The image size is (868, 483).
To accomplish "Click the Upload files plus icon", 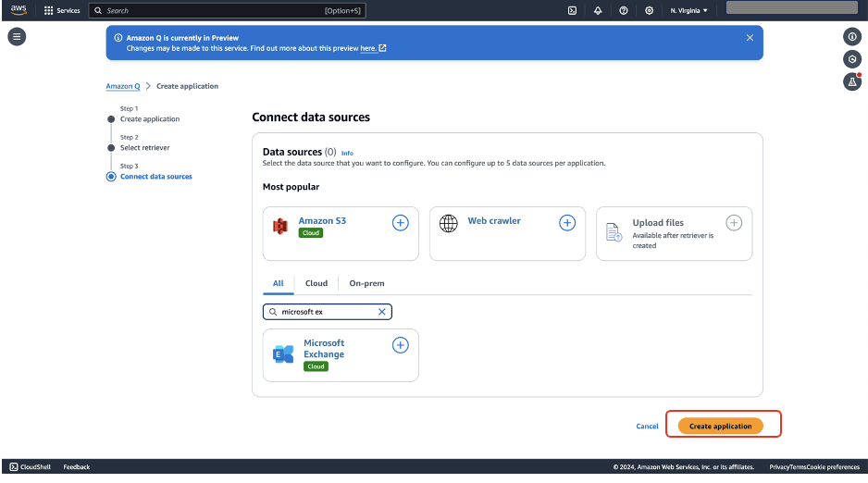I will click(x=734, y=223).
